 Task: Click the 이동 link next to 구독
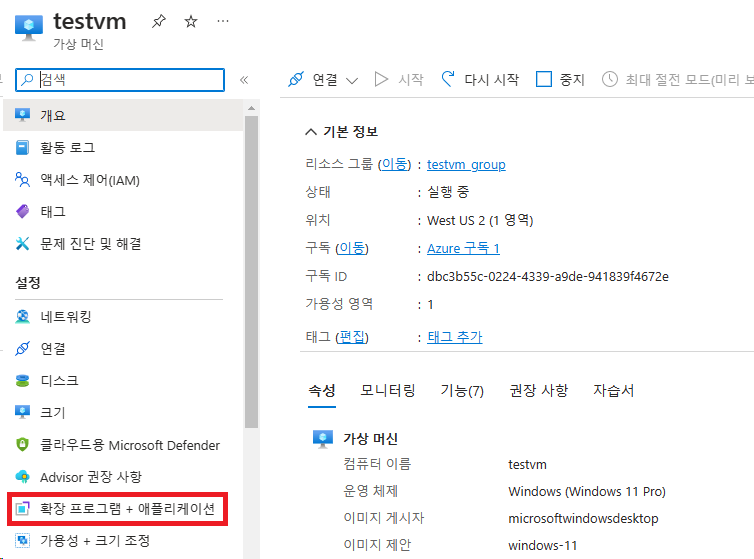[352, 248]
